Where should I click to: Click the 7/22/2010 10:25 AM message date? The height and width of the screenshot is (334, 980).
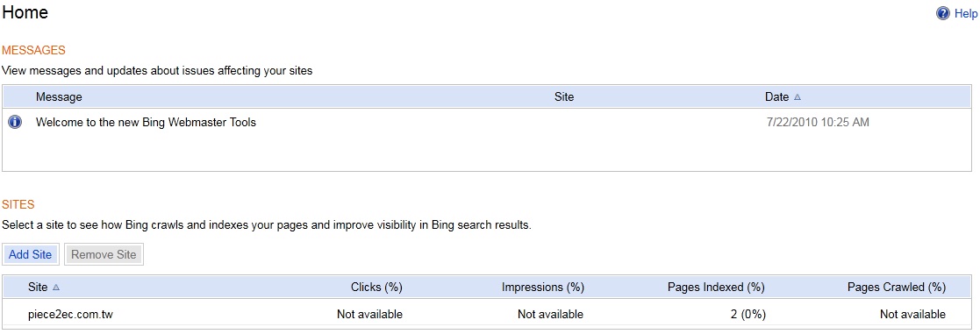pyautogui.click(x=818, y=123)
